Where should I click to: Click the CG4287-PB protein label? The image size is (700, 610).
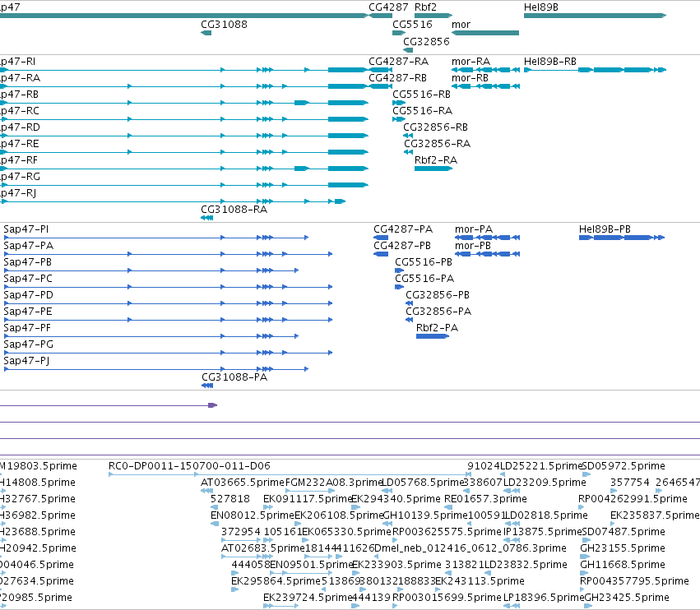pyautogui.click(x=402, y=246)
